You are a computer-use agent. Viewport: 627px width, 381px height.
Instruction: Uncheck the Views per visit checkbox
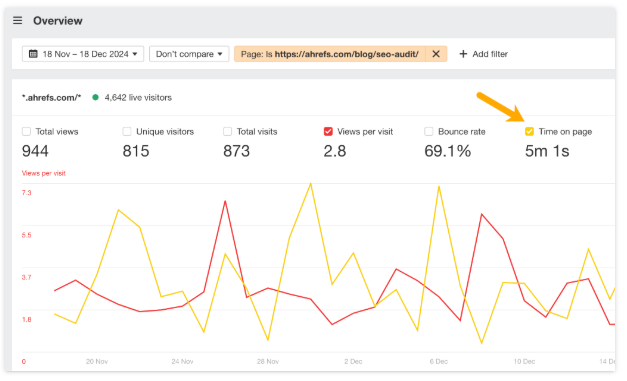(328, 132)
